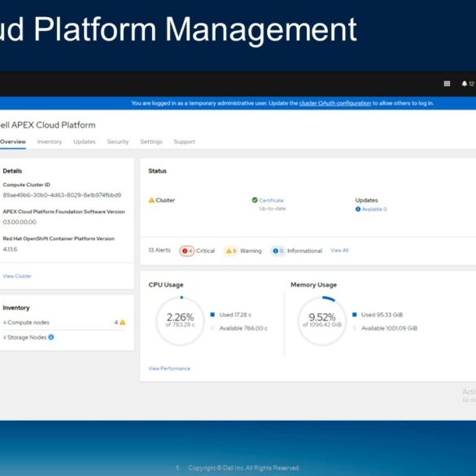The image size is (476, 476).
Task: Click CPU Available 766.00 c legend swatch
Action: [212, 328]
